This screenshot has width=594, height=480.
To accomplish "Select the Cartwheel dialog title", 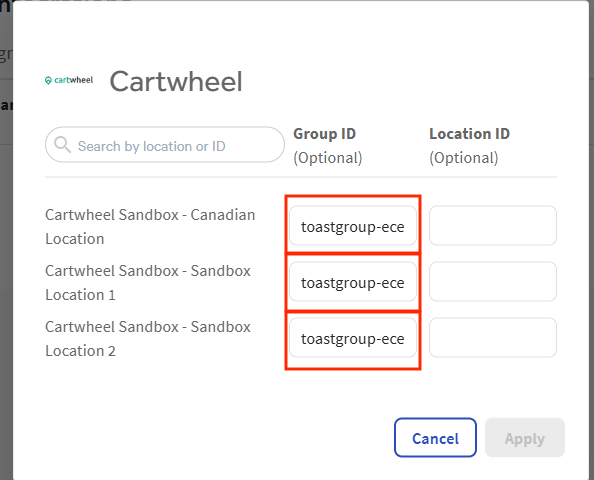I will [176, 81].
